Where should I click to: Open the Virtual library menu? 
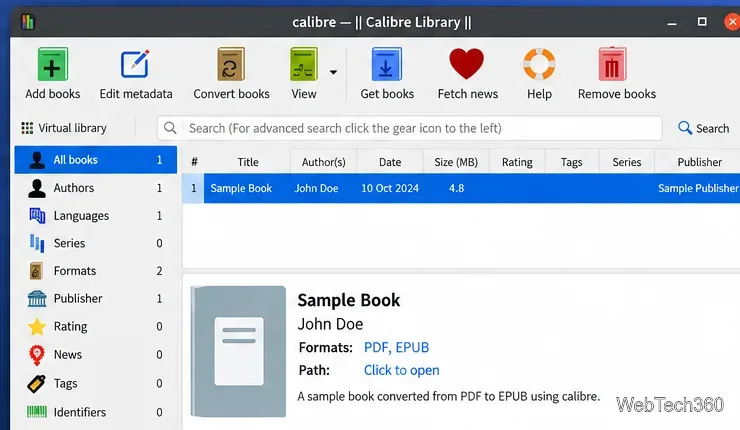pyautogui.click(x=64, y=128)
